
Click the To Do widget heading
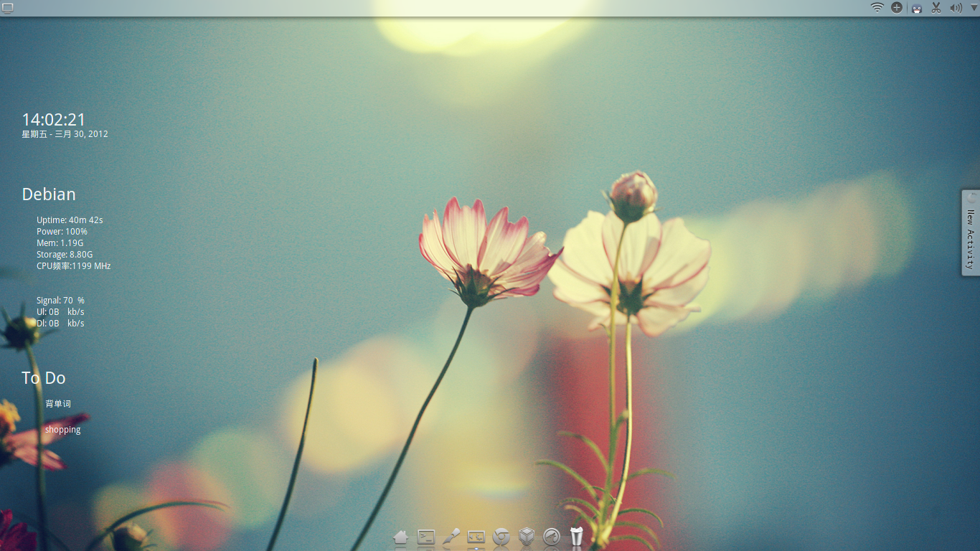44,378
